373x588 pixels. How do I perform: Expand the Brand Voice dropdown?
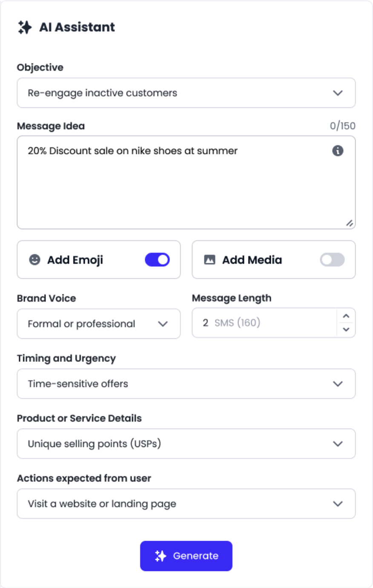98,324
